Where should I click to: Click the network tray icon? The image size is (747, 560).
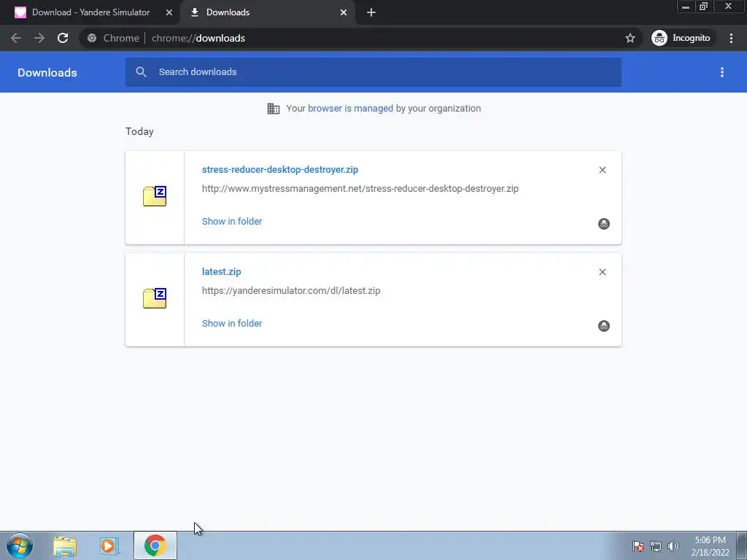click(x=656, y=546)
